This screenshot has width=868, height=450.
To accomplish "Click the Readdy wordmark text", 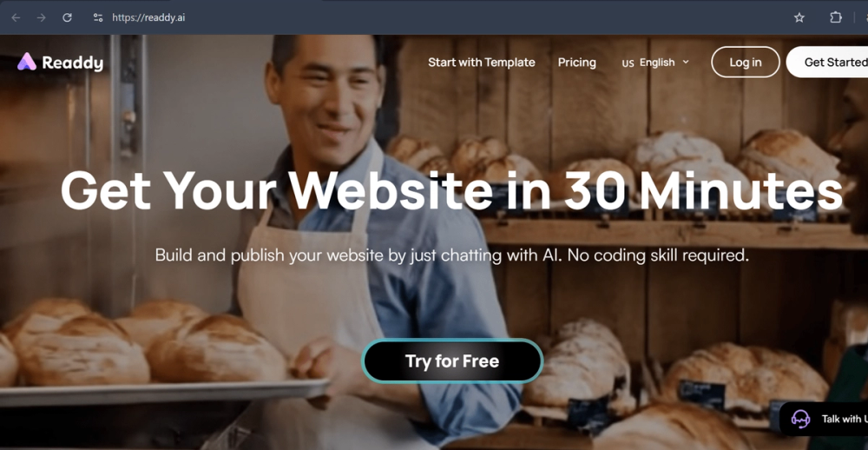I will pos(73,63).
